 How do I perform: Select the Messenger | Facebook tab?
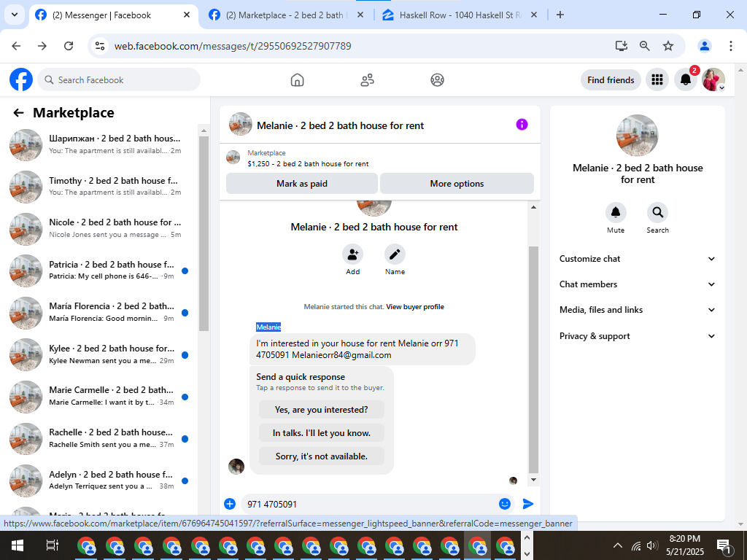(112, 15)
